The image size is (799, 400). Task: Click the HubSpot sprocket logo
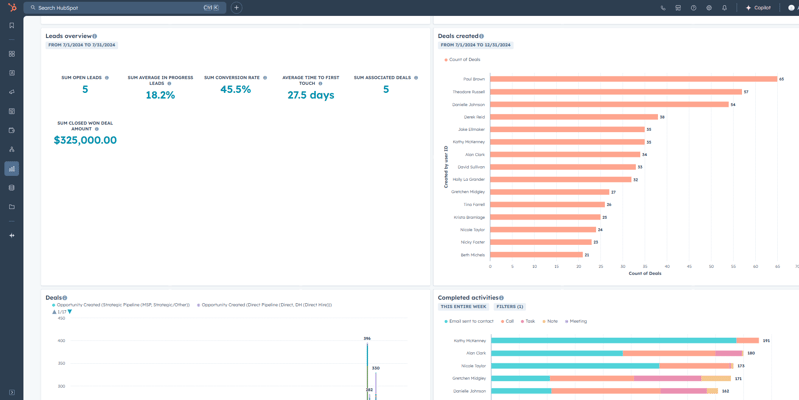tap(12, 8)
